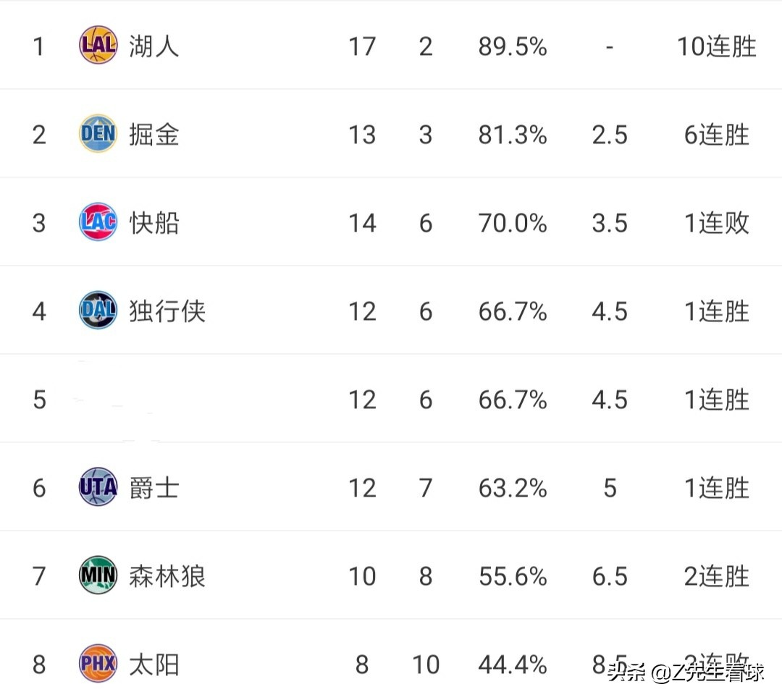The width and height of the screenshot is (782, 700).
Task: Click the 63.2% win rate for Jazz
Action: coord(512,488)
